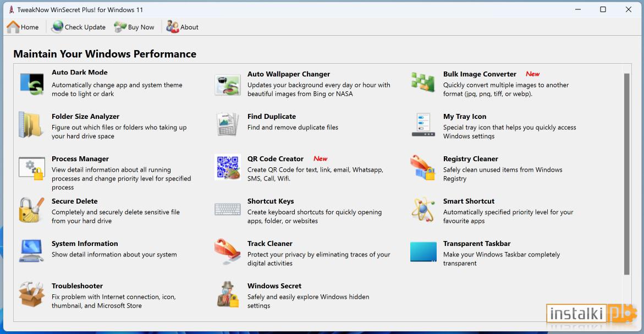Open the Find Duplicate title link
The image size is (644, 334).
click(x=272, y=116)
